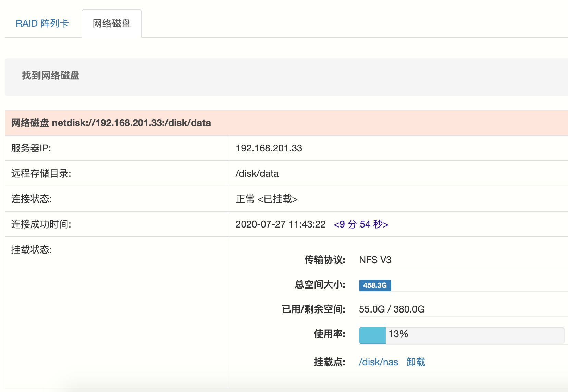The width and height of the screenshot is (568, 392).
Task: Select the 网络磁盘 tab
Action: (x=112, y=23)
